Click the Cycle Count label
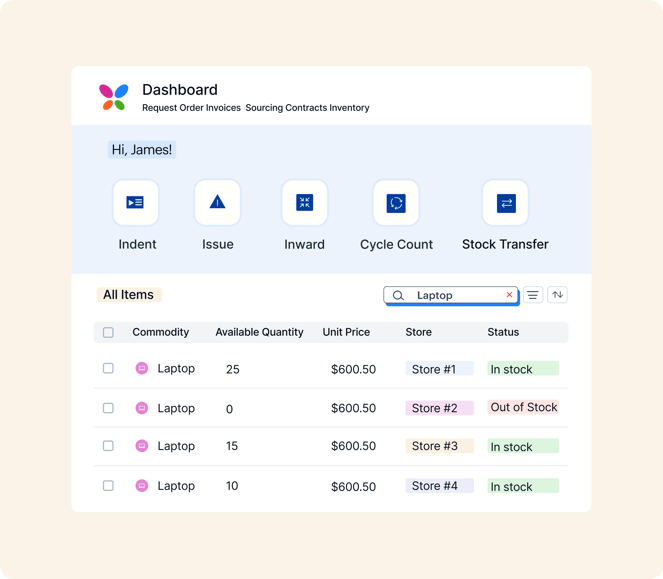 point(396,244)
